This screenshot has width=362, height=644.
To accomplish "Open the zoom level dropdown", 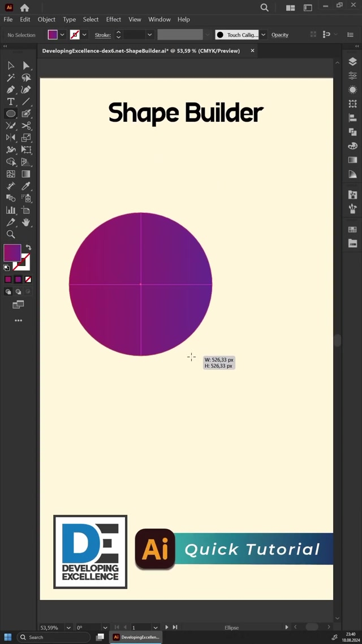I will tap(68, 628).
